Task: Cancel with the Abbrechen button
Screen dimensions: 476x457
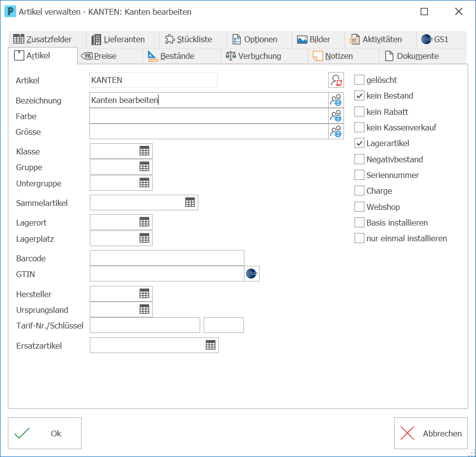Action: (431, 433)
